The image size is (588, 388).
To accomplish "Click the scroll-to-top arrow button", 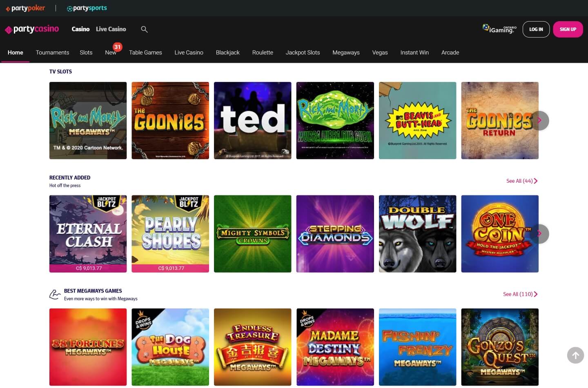I will pyautogui.click(x=575, y=355).
